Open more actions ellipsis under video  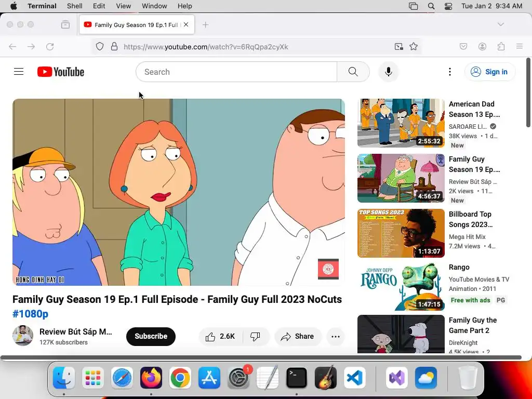pyautogui.click(x=336, y=337)
